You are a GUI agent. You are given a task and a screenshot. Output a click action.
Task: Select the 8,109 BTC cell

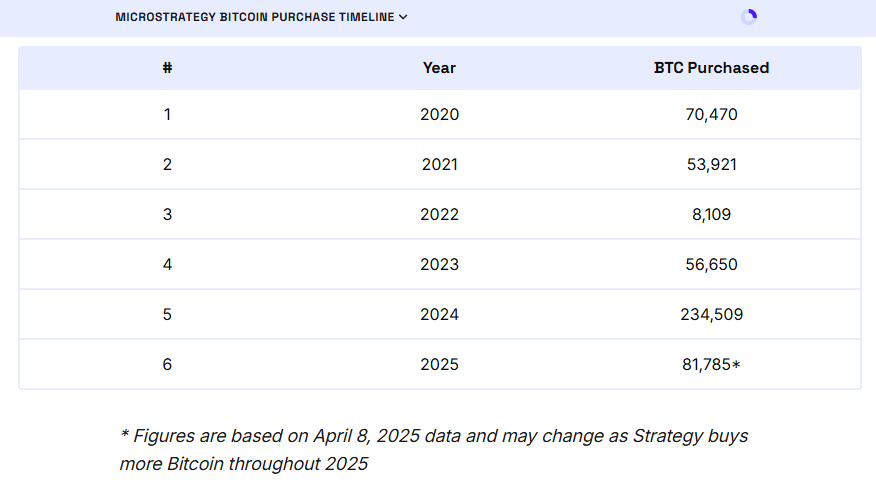click(711, 214)
